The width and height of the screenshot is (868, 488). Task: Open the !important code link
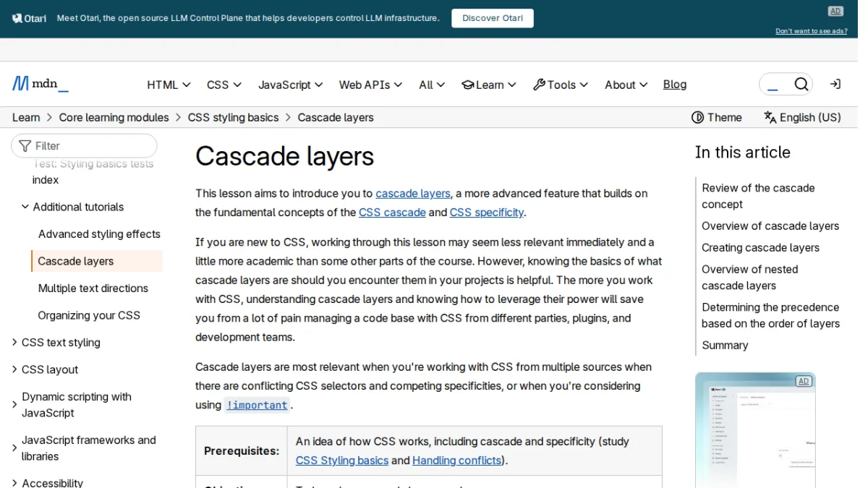[x=257, y=405]
